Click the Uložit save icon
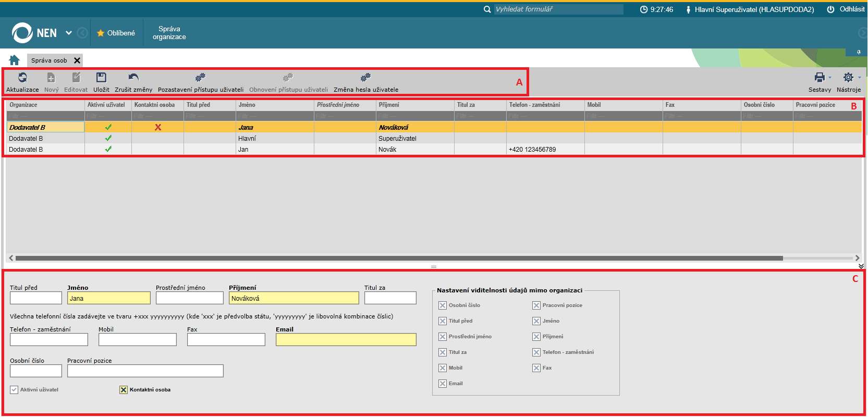Screen dimensions: 868x418 (101, 78)
